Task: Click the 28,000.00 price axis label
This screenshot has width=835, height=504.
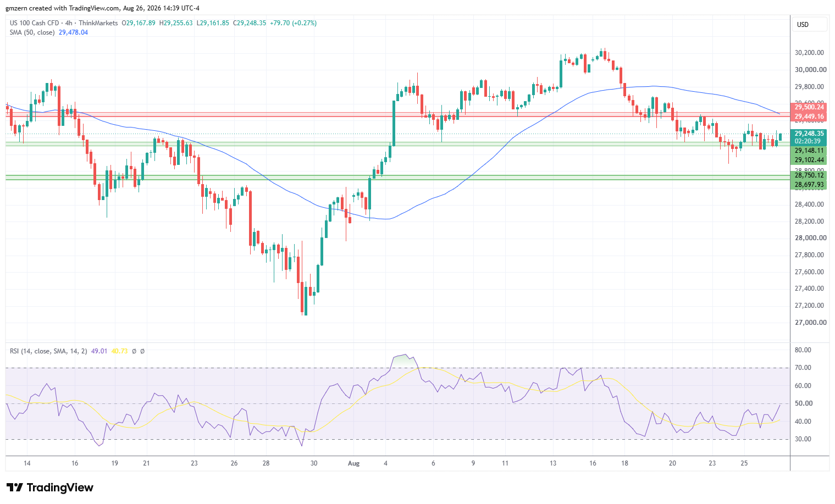Action: [x=810, y=238]
